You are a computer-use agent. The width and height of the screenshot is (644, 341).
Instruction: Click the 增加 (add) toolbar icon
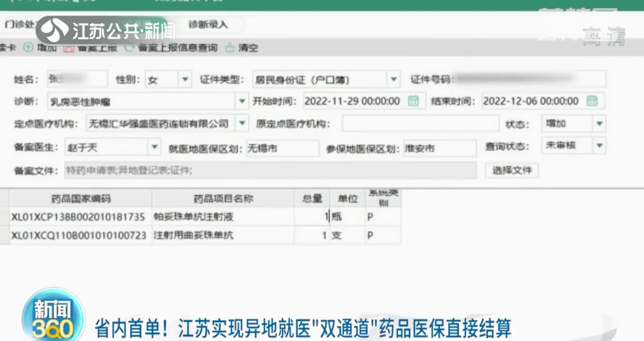(x=28, y=47)
